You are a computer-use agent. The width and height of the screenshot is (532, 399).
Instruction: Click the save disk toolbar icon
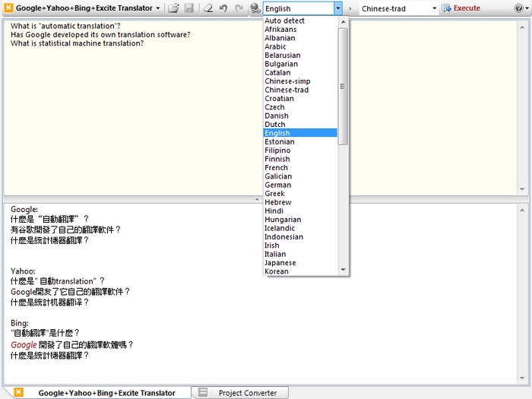click(188, 8)
